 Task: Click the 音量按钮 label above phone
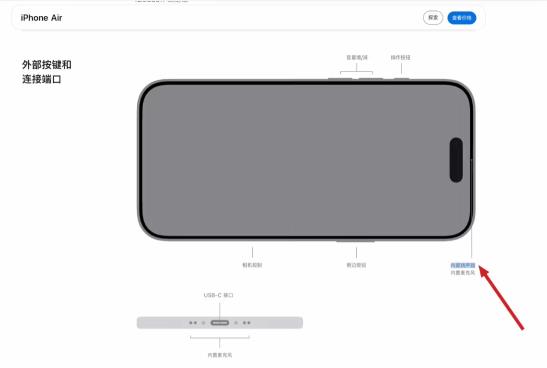[x=357, y=58]
